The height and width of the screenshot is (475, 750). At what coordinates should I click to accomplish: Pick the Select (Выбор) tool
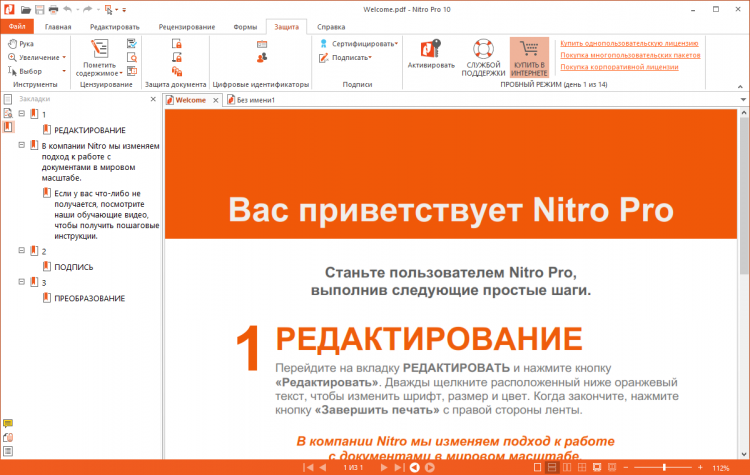tap(25, 71)
